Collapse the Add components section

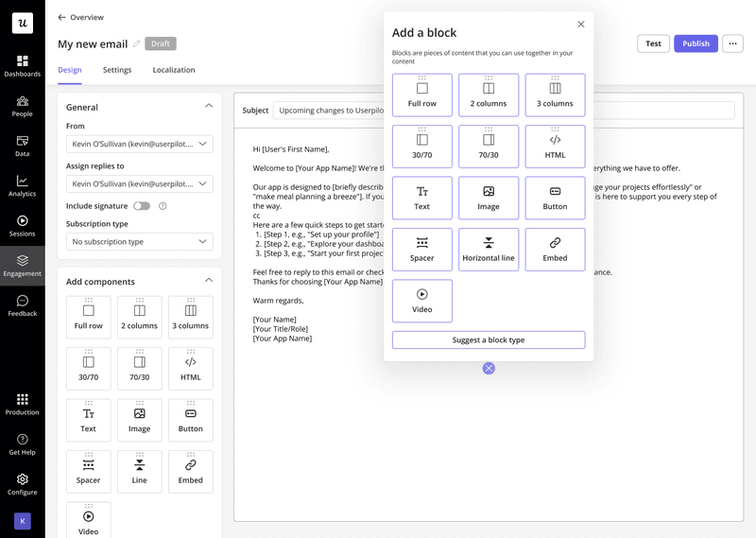pos(209,281)
